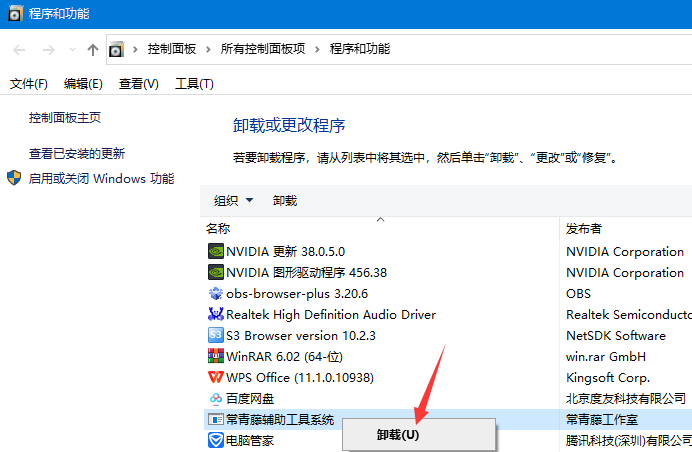The width and height of the screenshot is (692, 452).
Task: Select S3 Browser version 10.2.3
Action: (x=301, y=335)
